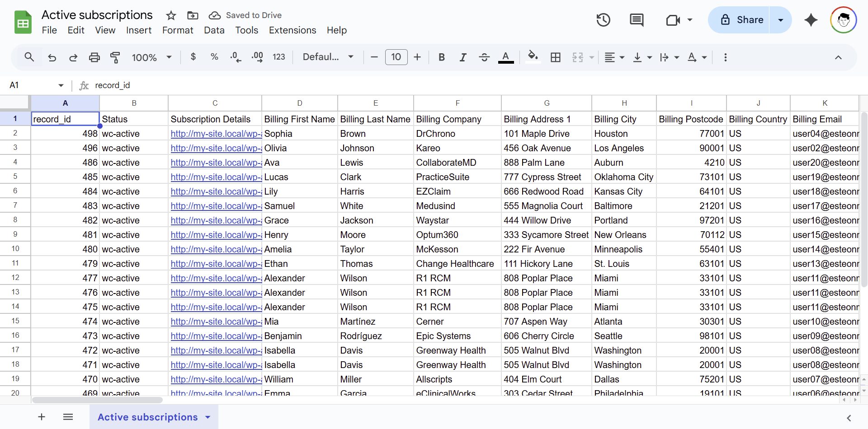Screen dimensions: 868x429
Task: Show the all sheets list
Action: [x=68, y=417]
